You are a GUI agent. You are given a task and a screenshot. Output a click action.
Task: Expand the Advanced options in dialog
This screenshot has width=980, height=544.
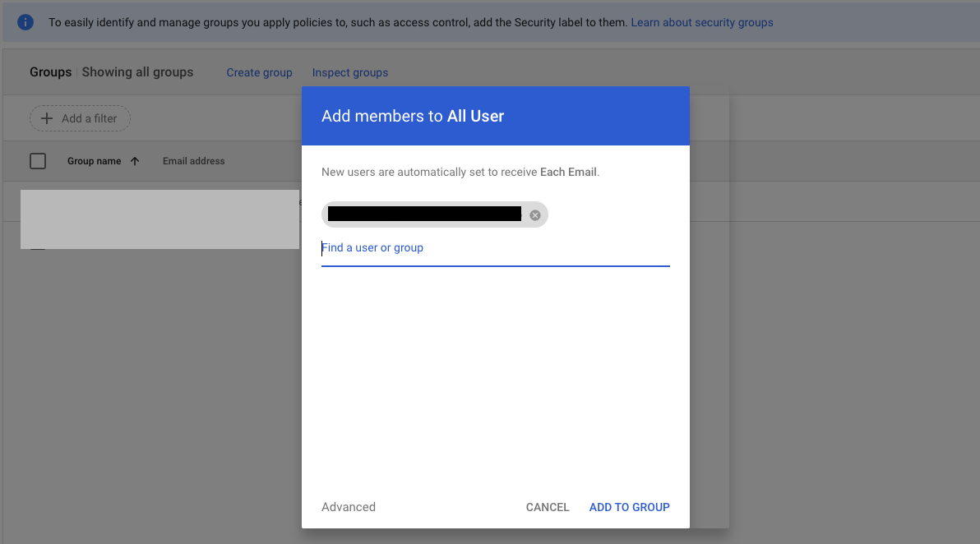coord(349,507)
